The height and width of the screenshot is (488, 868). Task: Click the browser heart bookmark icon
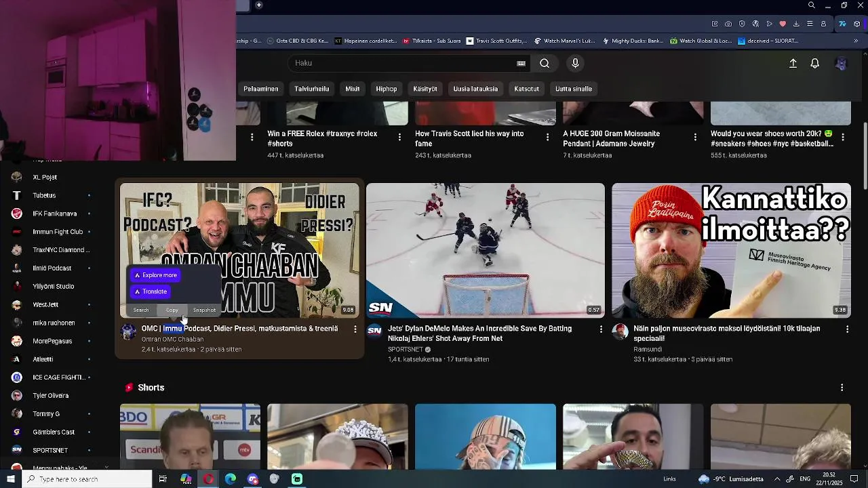pos(783,24)
